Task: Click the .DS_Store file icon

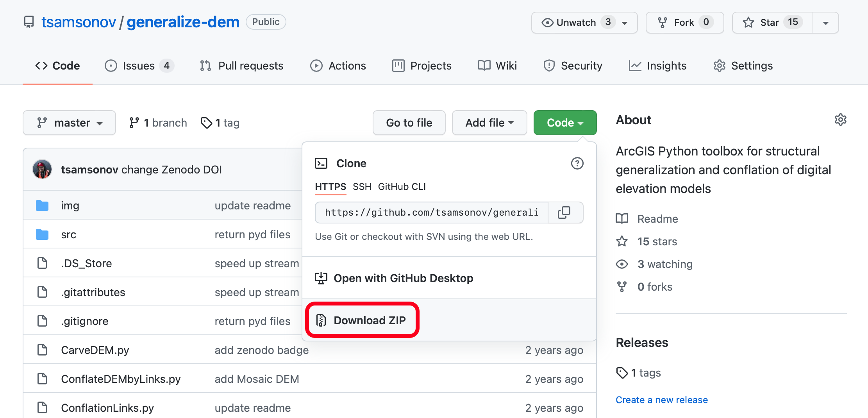Action: [42, 263]
